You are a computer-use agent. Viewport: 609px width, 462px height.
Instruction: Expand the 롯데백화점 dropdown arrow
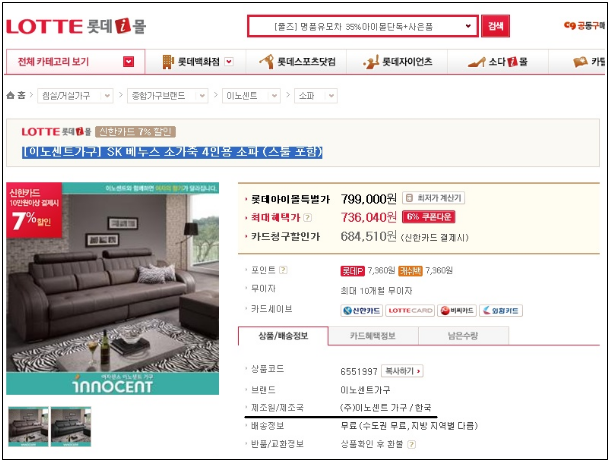229,61
